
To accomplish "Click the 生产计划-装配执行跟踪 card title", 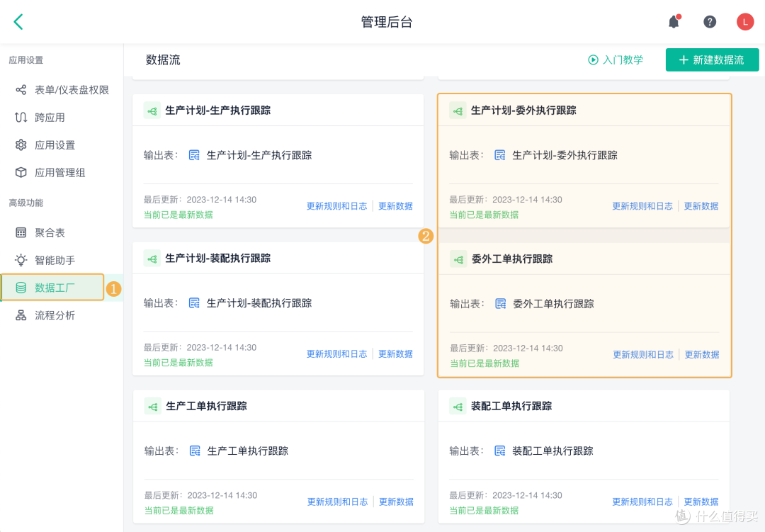I will coord(218,258).
